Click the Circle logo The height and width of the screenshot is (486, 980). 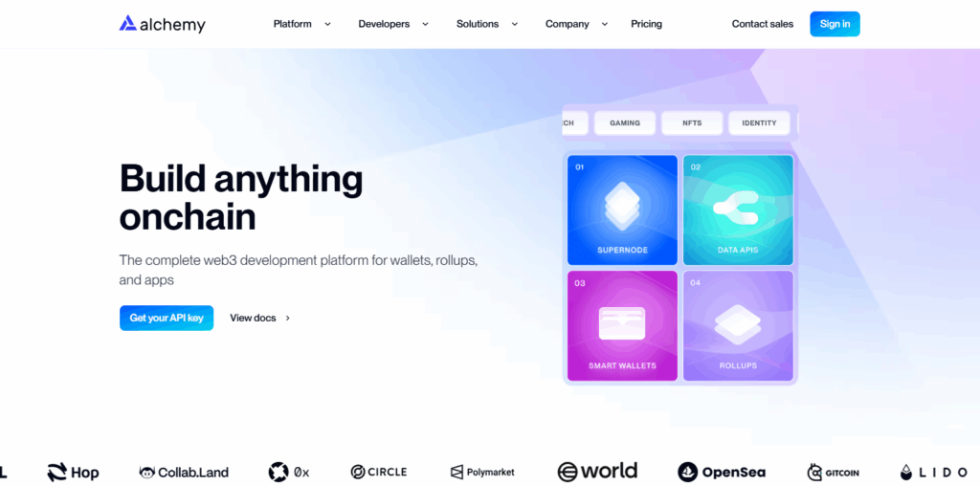point(379,473)
